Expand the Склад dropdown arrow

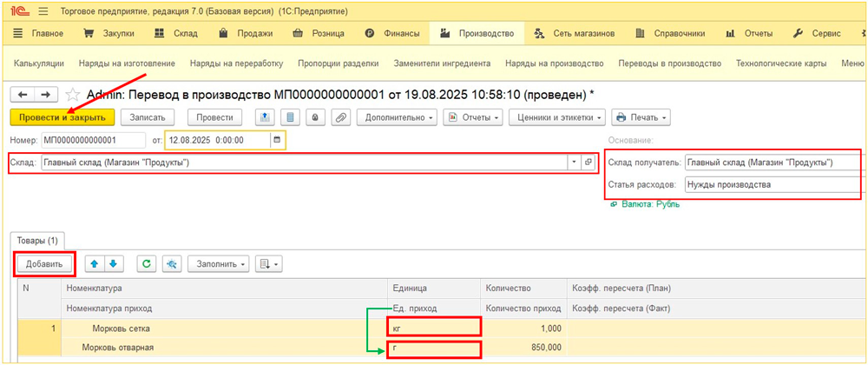pyautogui.click(x=573, y=163)
